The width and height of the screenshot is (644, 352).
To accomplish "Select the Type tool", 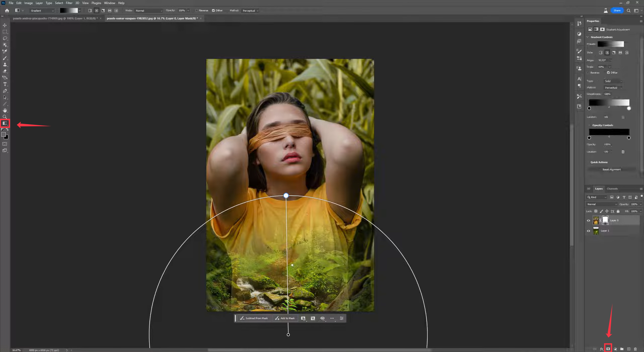I will click(x=5, y=84).
